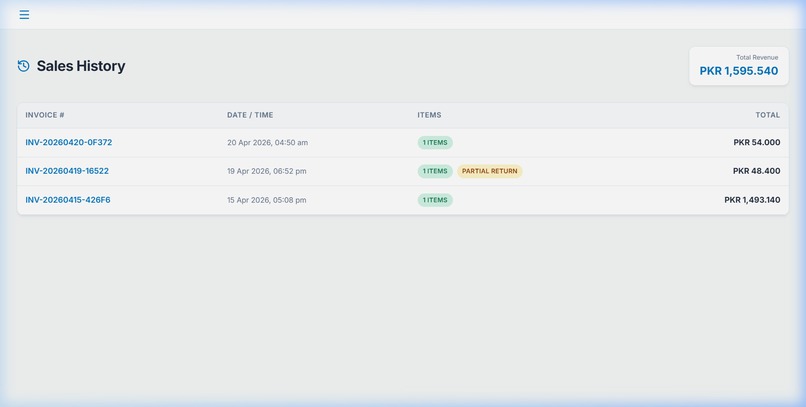Click the total PKR 1,493.140

pos(752,200)
